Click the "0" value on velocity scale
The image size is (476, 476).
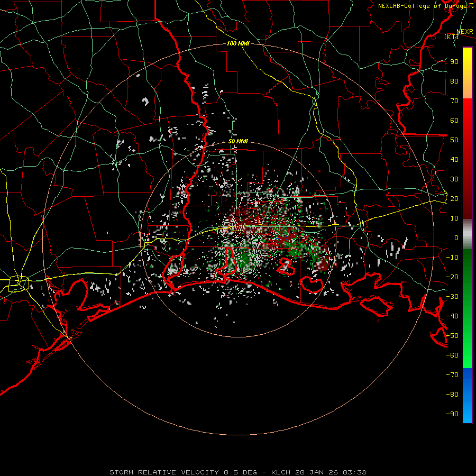[456, 237]
